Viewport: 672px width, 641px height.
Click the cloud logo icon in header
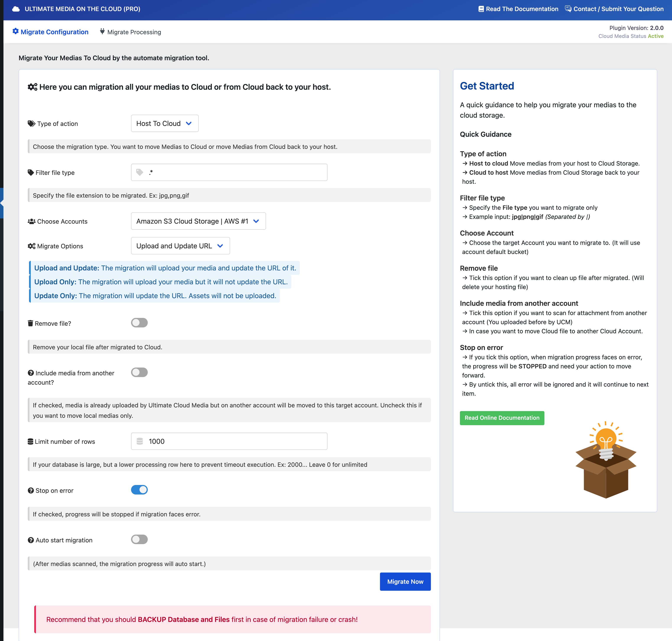16,9
